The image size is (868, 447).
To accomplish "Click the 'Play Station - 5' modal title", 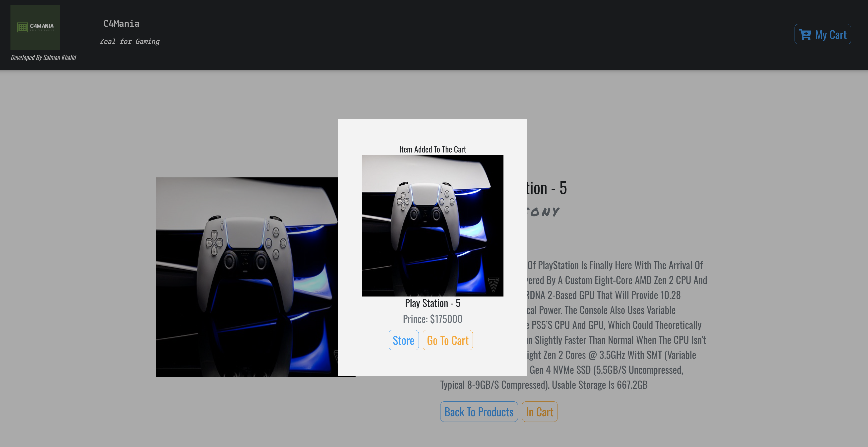I will 432,303.
